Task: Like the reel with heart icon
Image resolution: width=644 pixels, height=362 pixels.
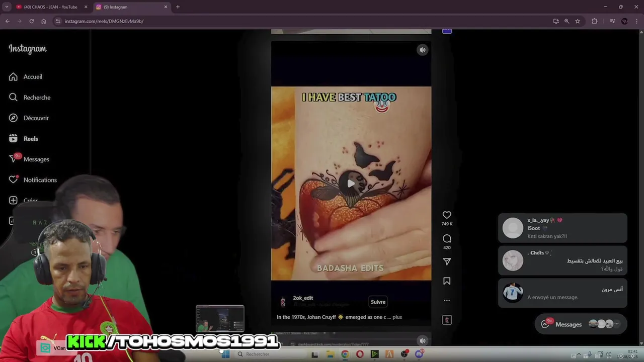Action: click(447, 215)
